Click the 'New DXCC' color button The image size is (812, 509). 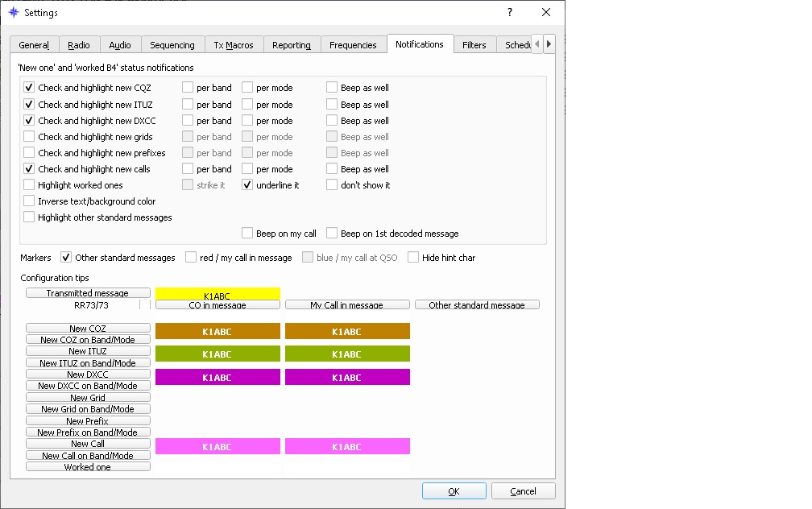(x=88, y=375)
